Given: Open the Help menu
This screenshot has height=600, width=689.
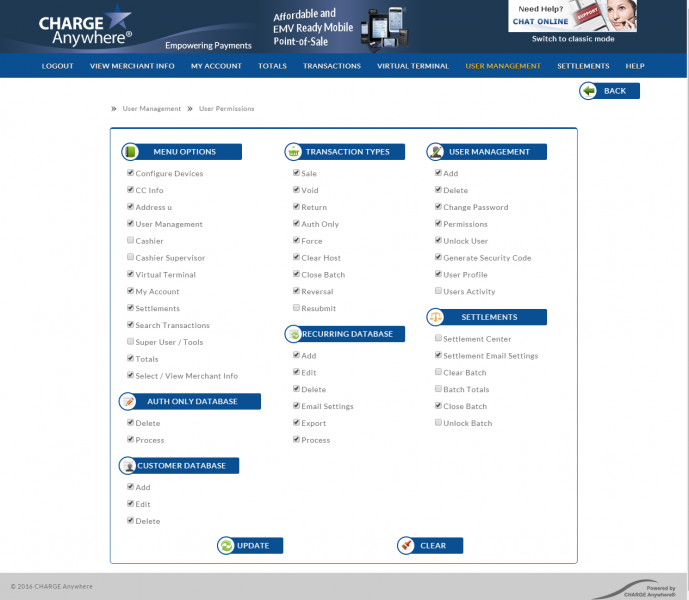Looking at the screenshot, I should point(635,66).
